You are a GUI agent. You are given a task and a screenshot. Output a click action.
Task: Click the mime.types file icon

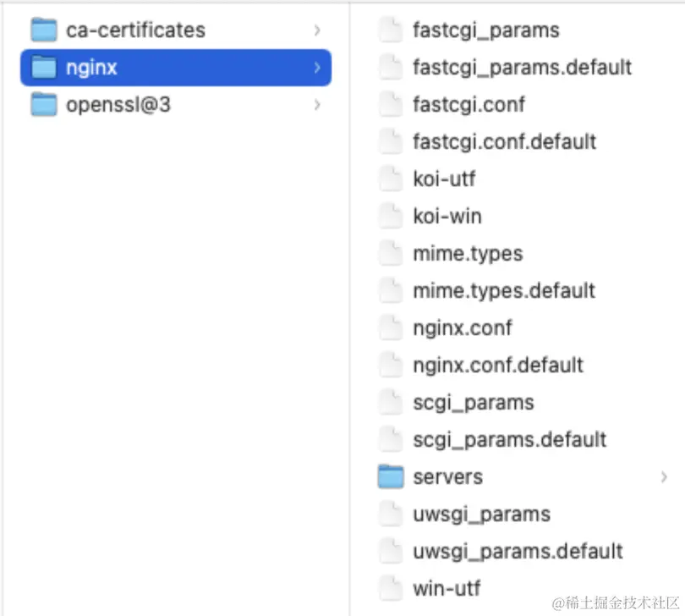click(391, 253)
